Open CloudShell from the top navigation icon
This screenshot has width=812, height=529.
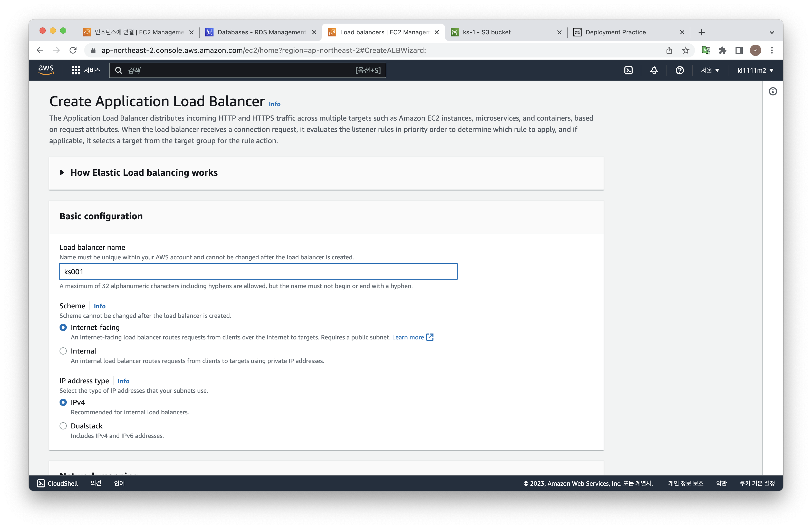coord(628,70)
